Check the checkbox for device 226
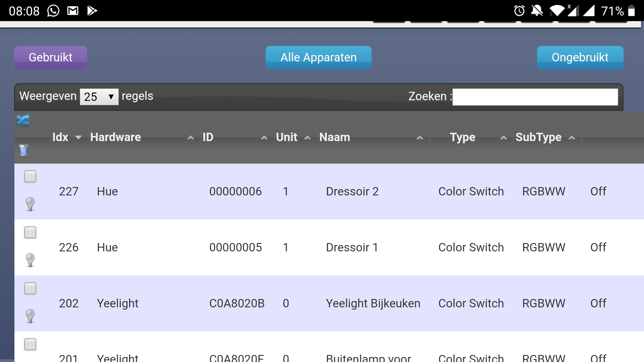 tap(30, 232)
